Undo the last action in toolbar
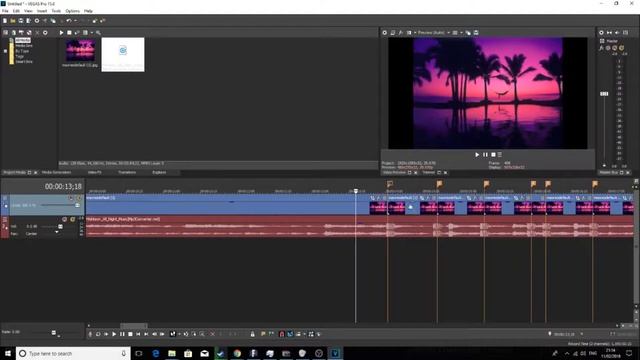The image size is (640, 360). click(x=69, y=21)
